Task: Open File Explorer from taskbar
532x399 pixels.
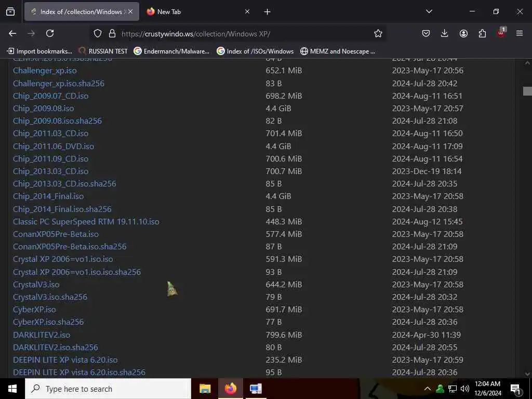Action: 205,389
